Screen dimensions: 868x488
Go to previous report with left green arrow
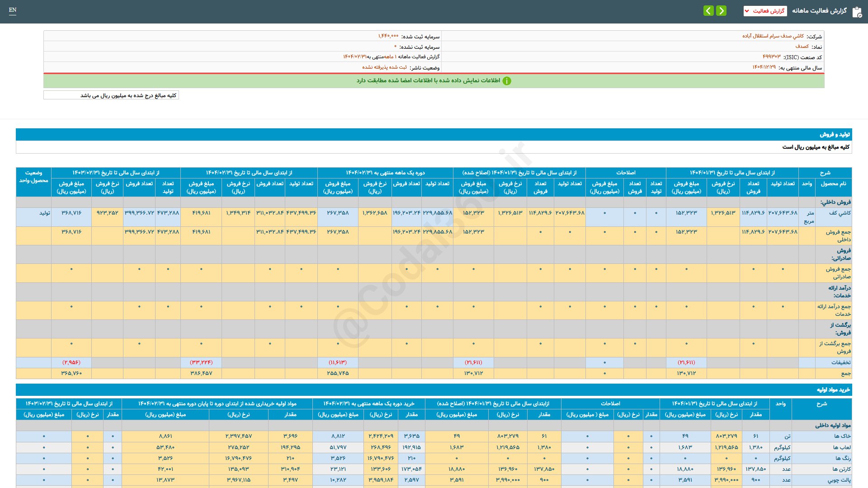[x=708, y=11]
